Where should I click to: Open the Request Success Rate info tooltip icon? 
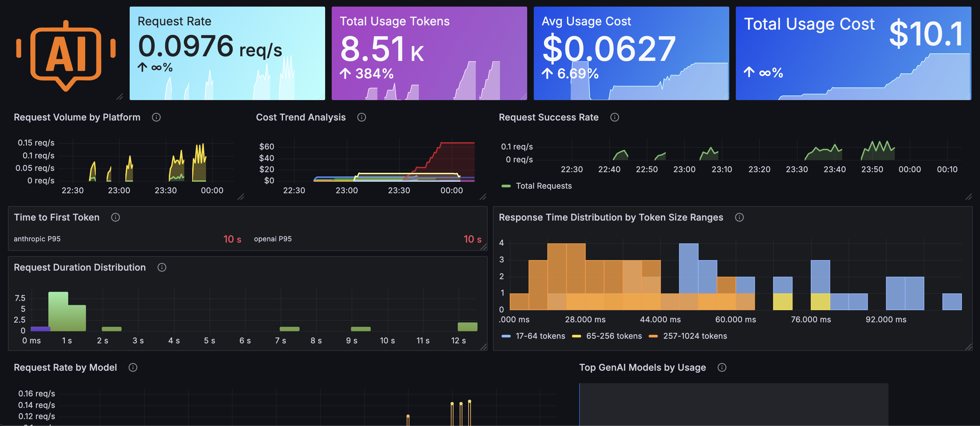(615, 117)
